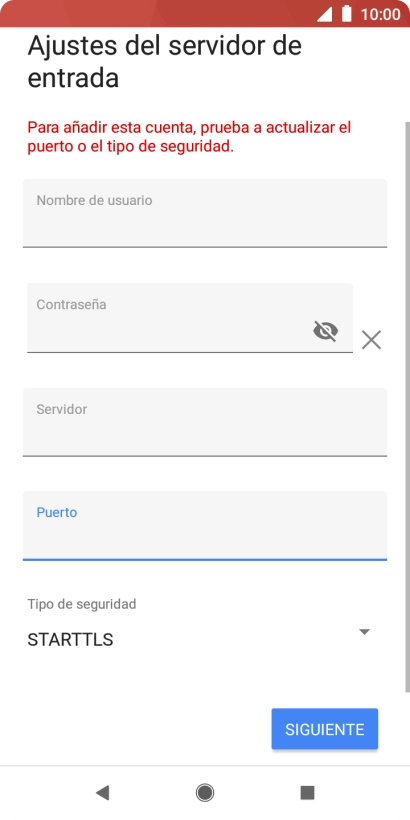Viewport: 410px width, 820px height.
Task: Open recent apps square icon
Action: (x=307, y=793)
